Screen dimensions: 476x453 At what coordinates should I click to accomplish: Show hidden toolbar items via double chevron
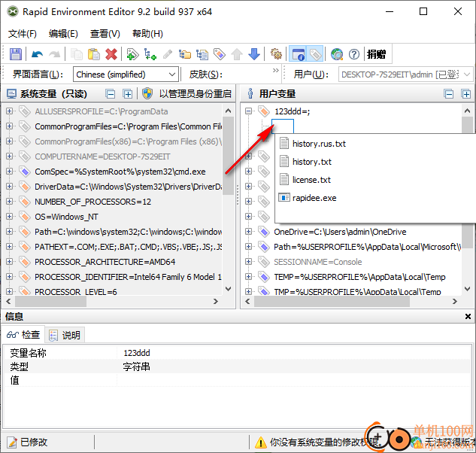coord(276,71)
